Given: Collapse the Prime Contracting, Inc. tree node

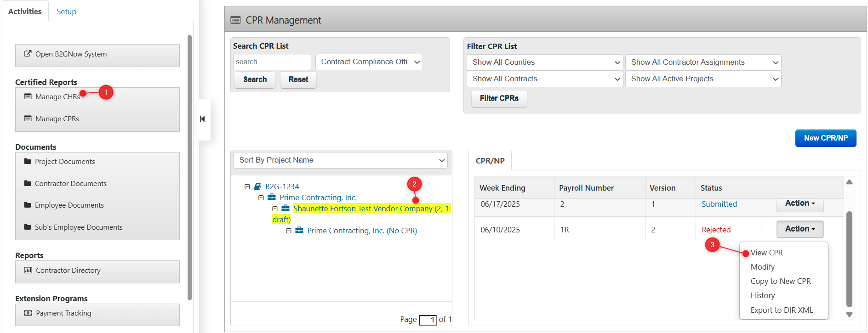Looking at the screenshot, I should [261, 198].
